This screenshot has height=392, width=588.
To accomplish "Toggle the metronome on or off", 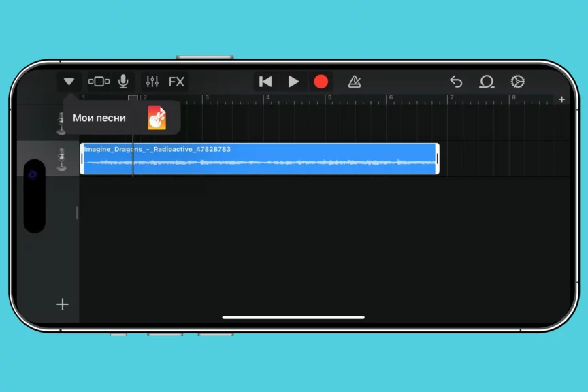I will (x=354, y=82).
